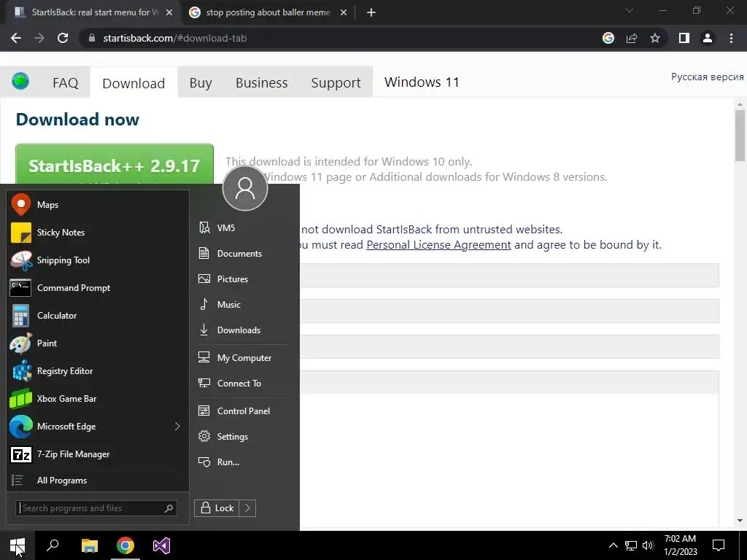Switch to 'stop posting about baller meme' tab

[268, 12]
